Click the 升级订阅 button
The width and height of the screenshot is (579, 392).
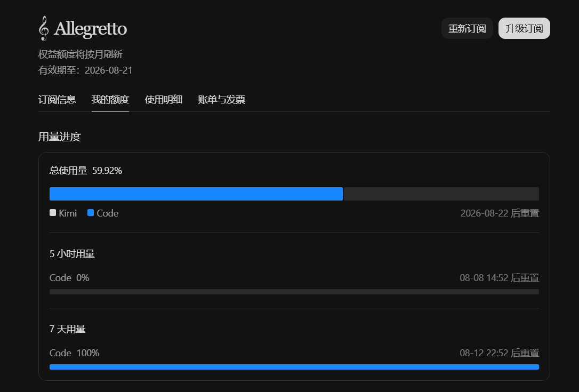click(524, 28)
